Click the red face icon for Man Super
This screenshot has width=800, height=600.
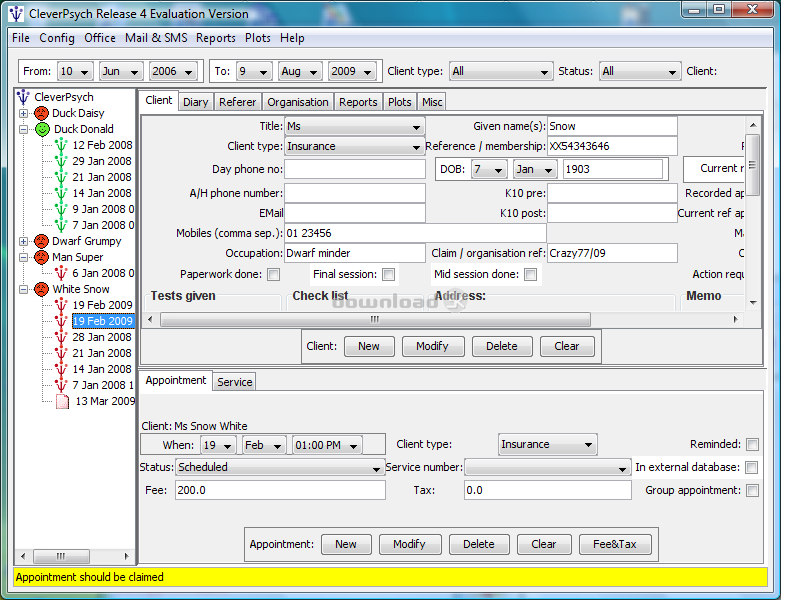[41, 257]
